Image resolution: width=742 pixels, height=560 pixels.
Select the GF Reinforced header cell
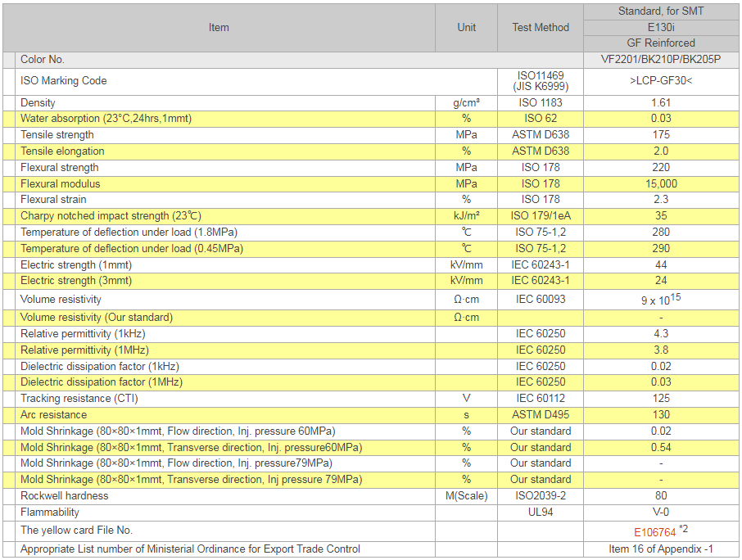tap(661, 43)
